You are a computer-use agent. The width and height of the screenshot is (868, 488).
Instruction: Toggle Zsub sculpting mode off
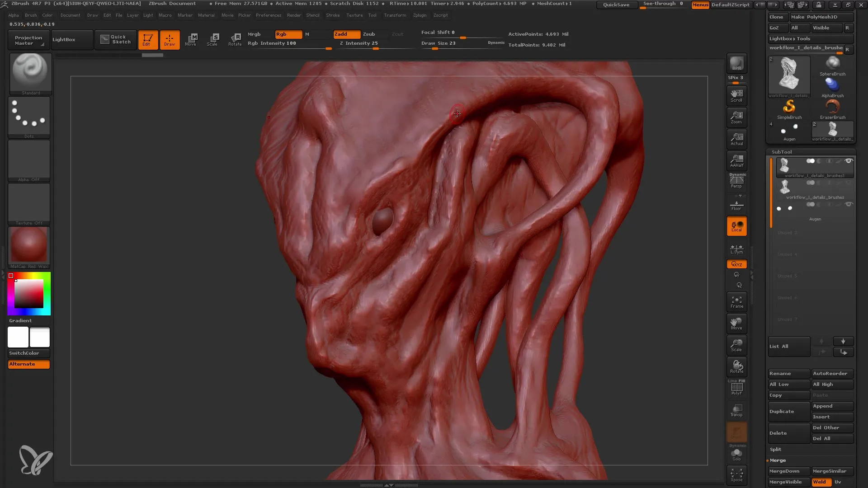[x=369, y=33]
